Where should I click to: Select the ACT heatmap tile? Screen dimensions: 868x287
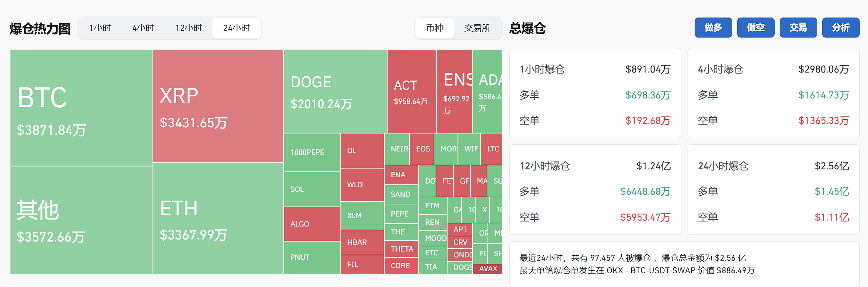[412, 91]
